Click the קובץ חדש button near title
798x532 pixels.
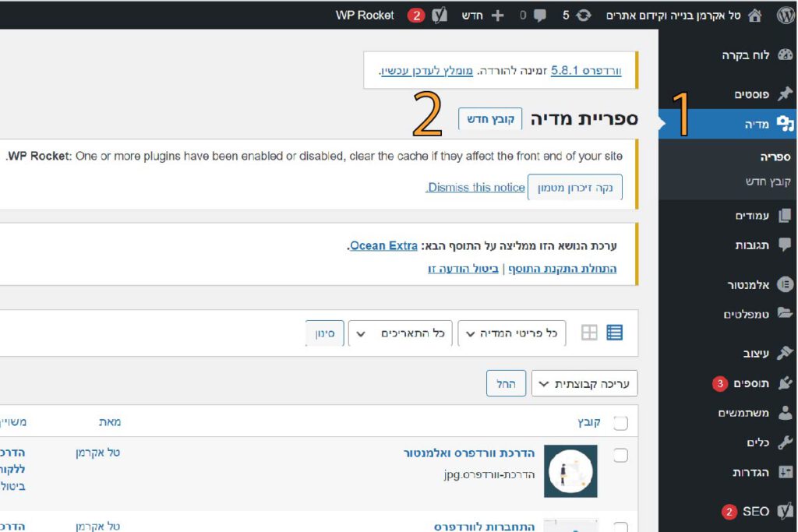click(x=490, y=119)
